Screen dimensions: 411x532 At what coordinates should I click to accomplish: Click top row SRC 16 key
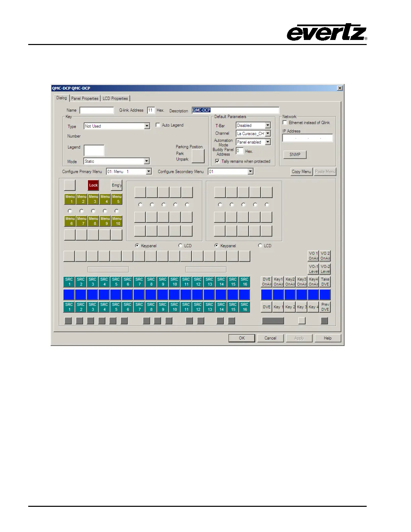[x=244, y=282]
